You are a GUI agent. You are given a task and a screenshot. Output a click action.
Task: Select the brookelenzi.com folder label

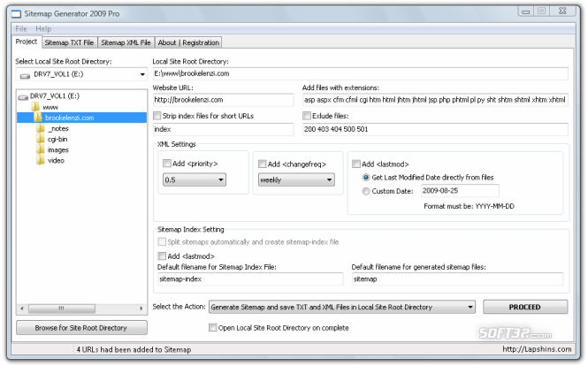coord(69,118)
